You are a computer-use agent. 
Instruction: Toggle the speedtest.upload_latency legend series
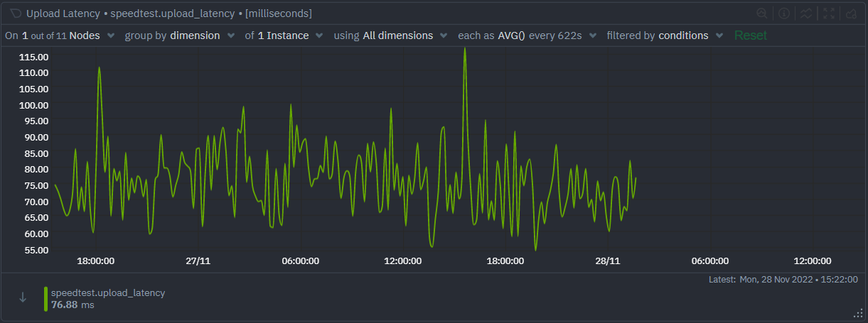(107, 292)
